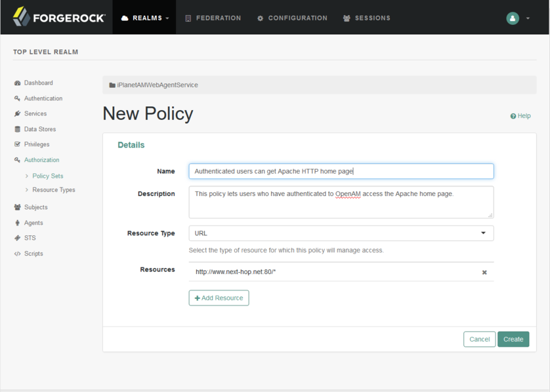Open the Help link beside New Policy
This screenshot has height=392, width=550.
(520, 115)
